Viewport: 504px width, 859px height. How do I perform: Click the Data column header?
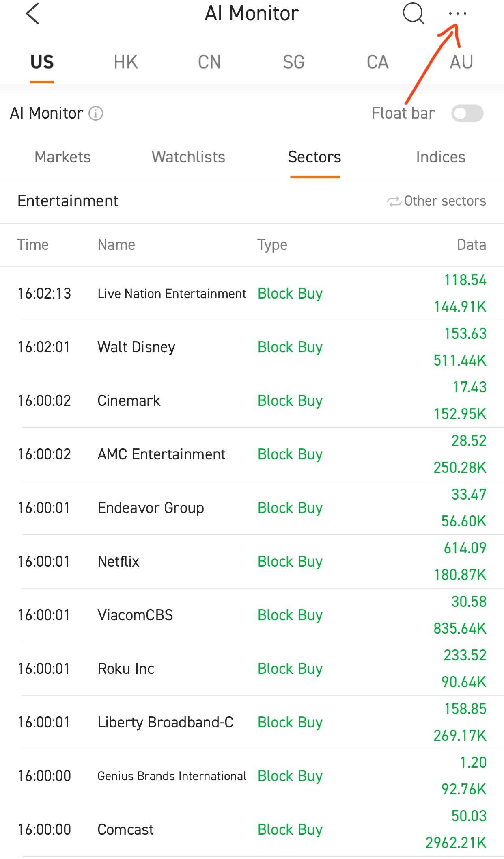pyautogui.click(x=472, y=245)
